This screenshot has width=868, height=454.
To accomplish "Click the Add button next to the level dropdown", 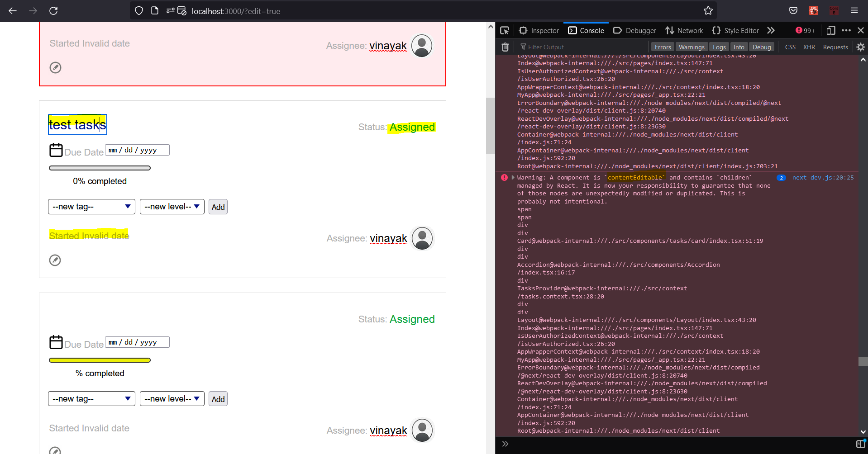I will pos(218,207).
